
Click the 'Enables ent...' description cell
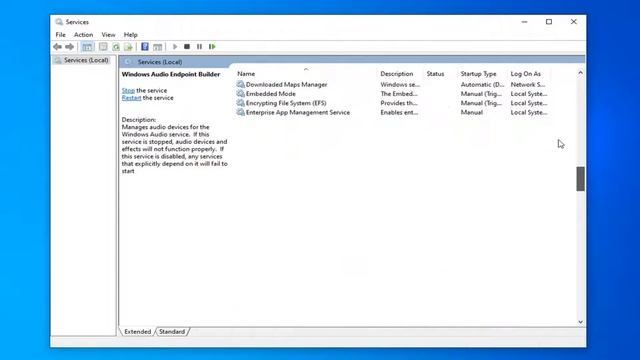399,112
